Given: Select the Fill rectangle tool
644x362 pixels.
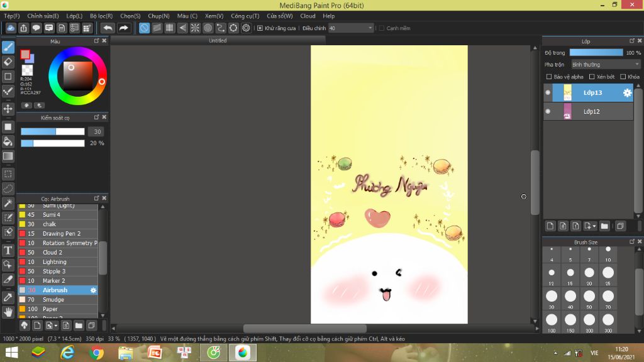Looking at the screenshot, I should point(8,127).
